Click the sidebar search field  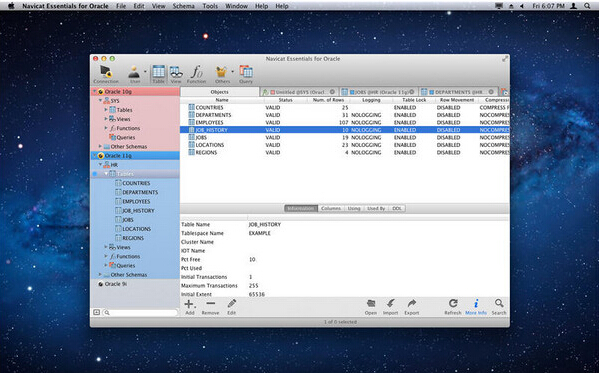coord(140,313)
